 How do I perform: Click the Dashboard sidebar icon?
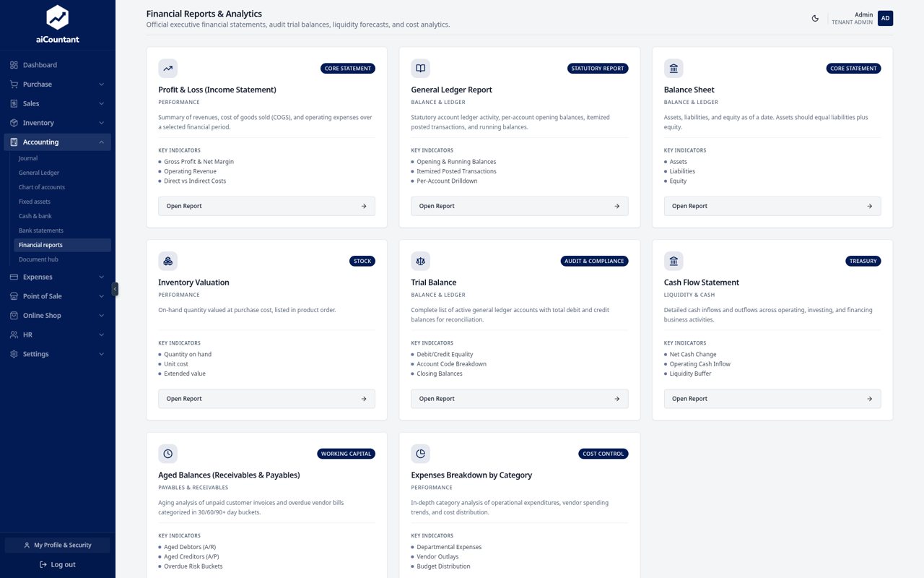point(14,65)
